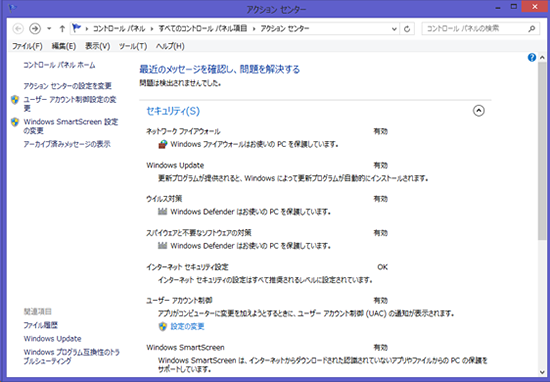This screenshot has height=382, width=550.
Task: Open recent locations dropdown arrow
Action: (49, 28)
